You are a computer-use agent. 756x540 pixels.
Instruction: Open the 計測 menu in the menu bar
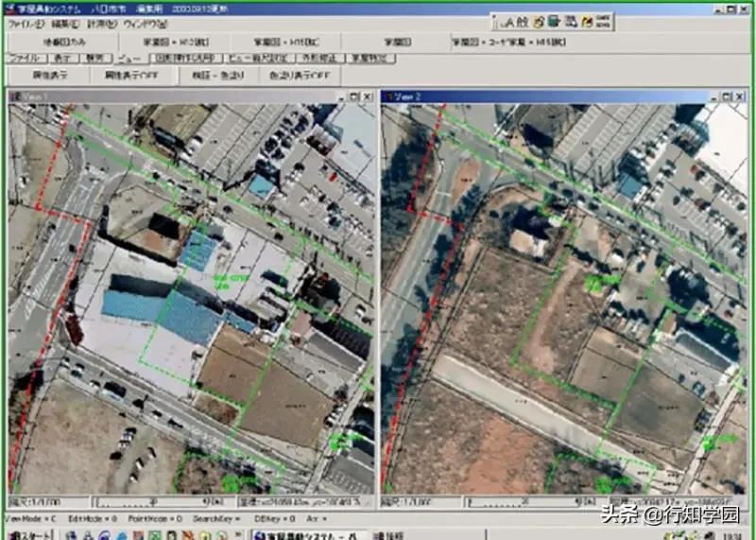[102, 25]
